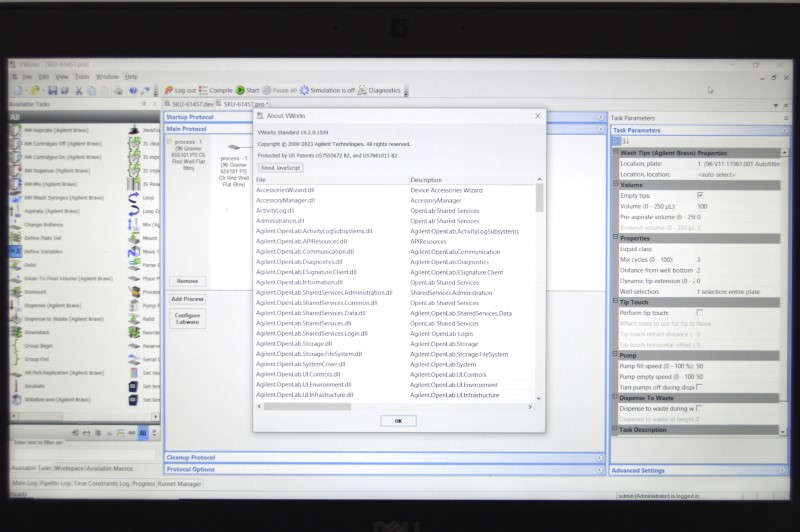Viewport: 800px width, 532px height.
Task: Select AM Cartridges Off task icon
Action: [16, 144]
